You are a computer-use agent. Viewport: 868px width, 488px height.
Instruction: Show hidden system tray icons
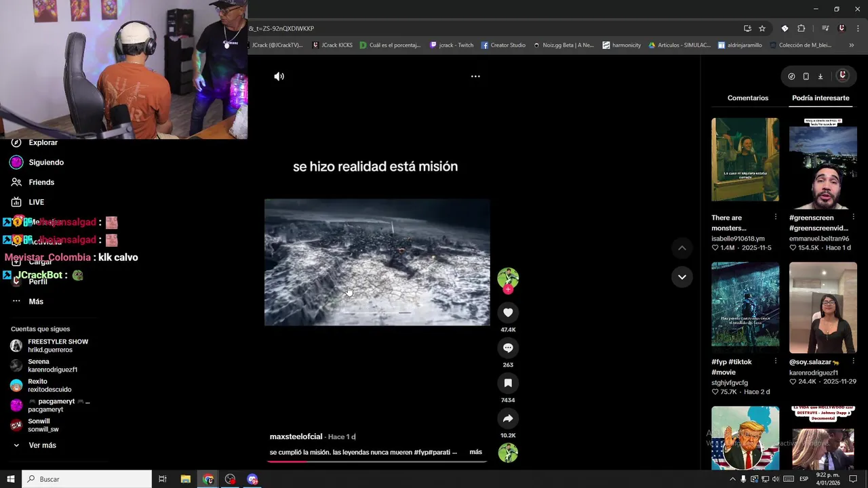[x=732, y=479]
